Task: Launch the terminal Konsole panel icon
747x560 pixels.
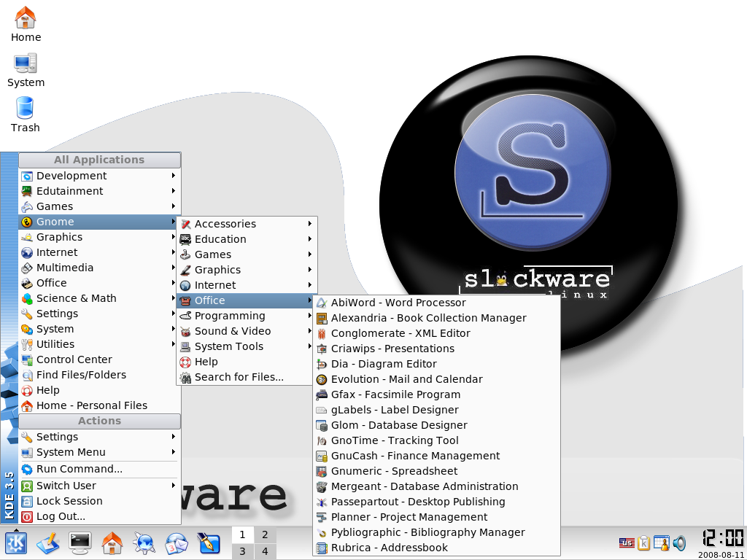Action: coord(80,542)
